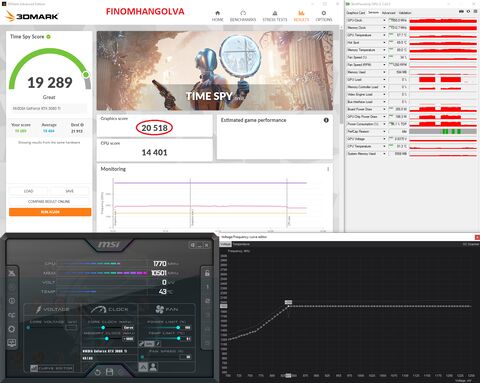Viewport: 480px width, 383px height.
Task: Click the fan profile user icon
Action: click(x=153, y=367)
